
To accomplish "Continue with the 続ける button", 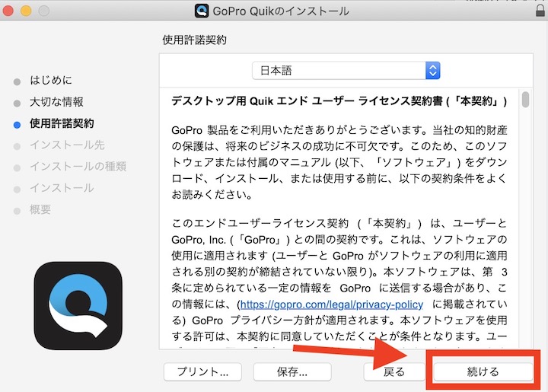I will tap(483, 371).
